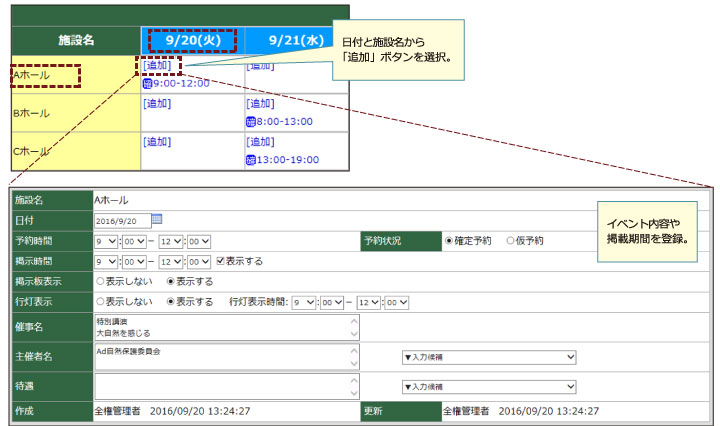
Task: Open the 予約時間 start hour dropdown
Action: (105, 241)
